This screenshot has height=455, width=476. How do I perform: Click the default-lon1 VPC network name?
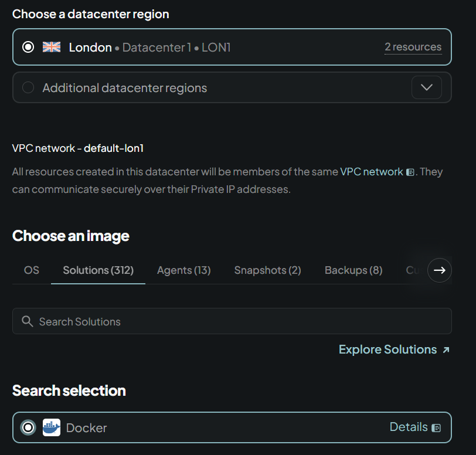pyautogui.click(x=114, y=148)
